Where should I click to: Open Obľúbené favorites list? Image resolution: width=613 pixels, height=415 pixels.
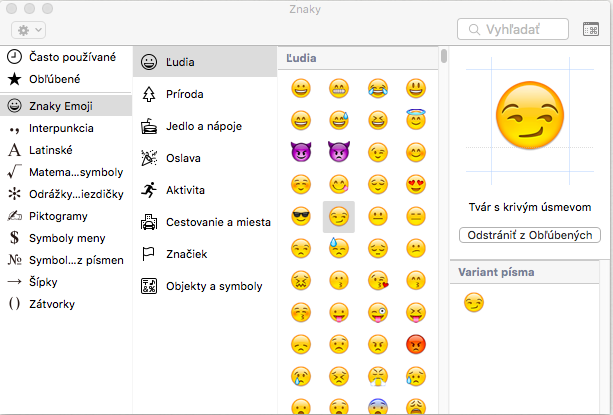click(66, 79)
